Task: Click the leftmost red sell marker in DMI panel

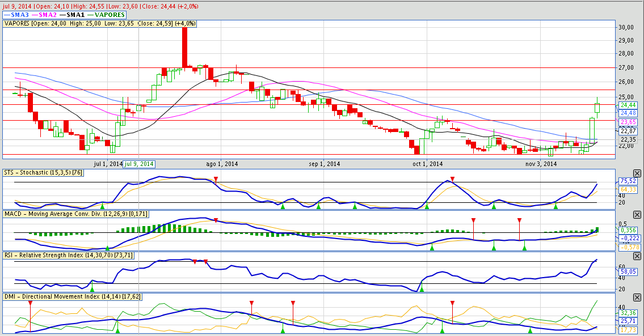Action: point(30,304)
